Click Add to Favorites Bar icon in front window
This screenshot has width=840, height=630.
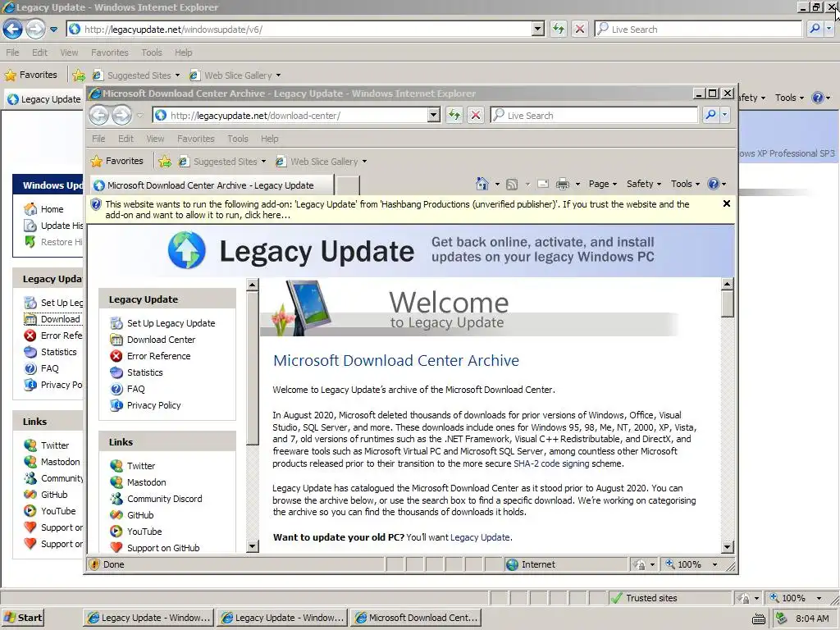click(x=165, y=162)
